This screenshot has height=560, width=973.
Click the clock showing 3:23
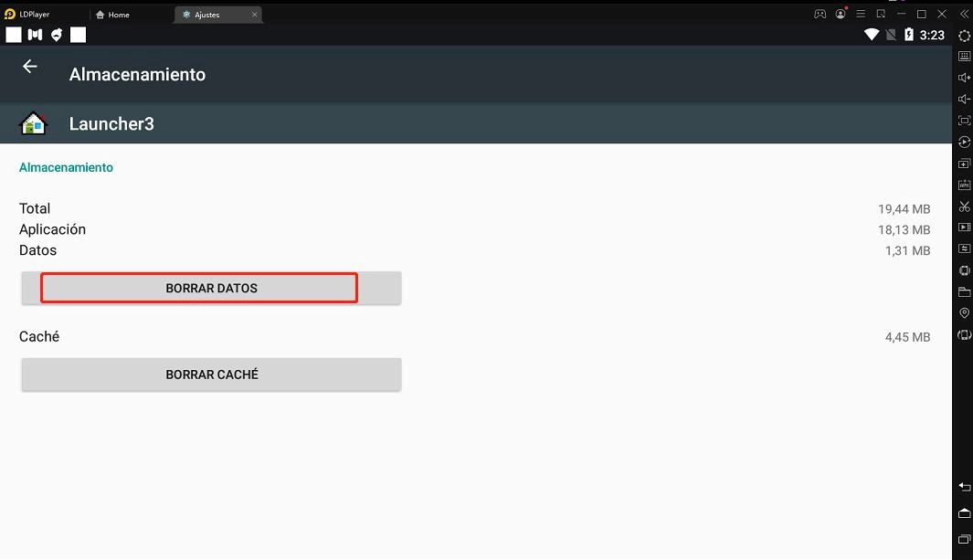932,36
